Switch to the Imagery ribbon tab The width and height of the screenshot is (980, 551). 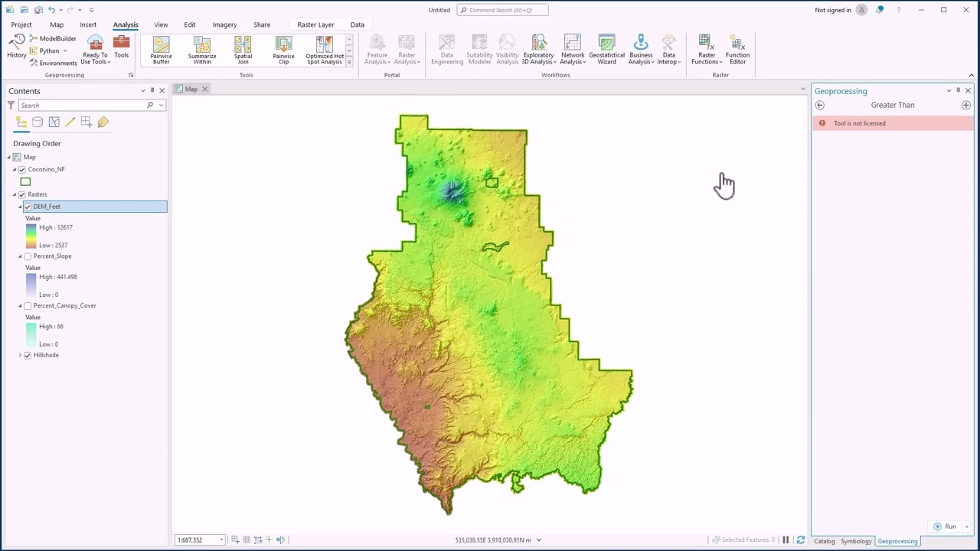point(224,24)
